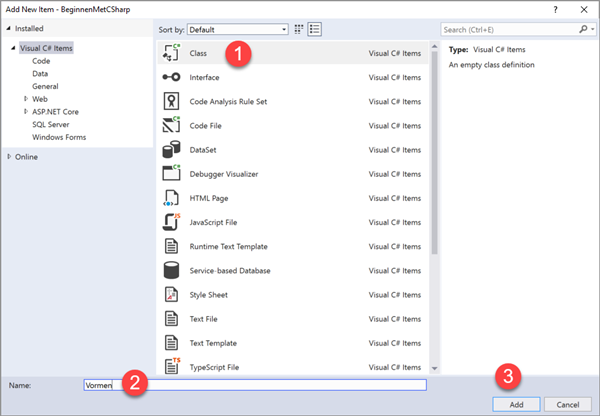Click the 'TypeScript File' text
600x416 pixels.
click(x=214, y=367)
